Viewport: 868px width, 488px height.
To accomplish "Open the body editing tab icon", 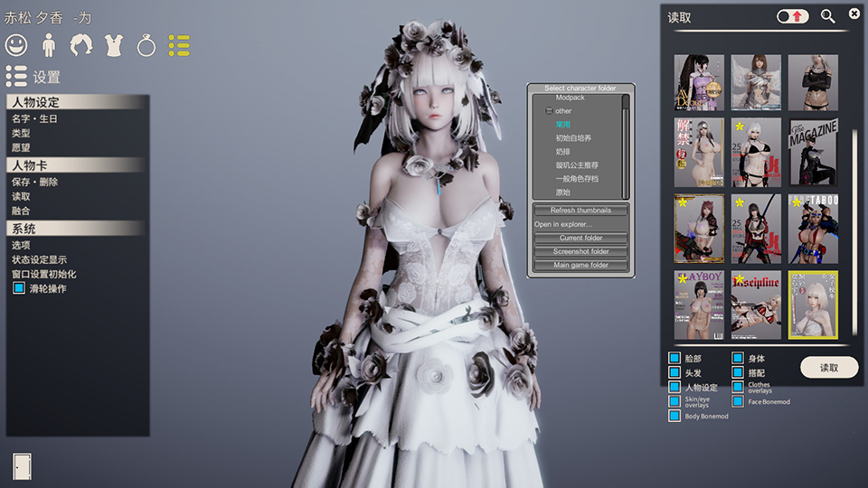I will pyautogui.click(x=50, y=44).
